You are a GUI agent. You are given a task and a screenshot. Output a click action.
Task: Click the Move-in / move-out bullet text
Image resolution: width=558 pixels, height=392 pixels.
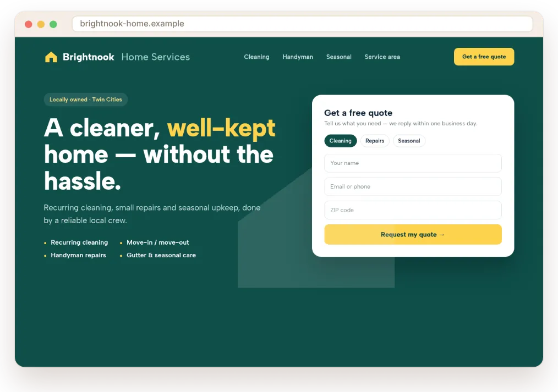click(x=157, y=242)
